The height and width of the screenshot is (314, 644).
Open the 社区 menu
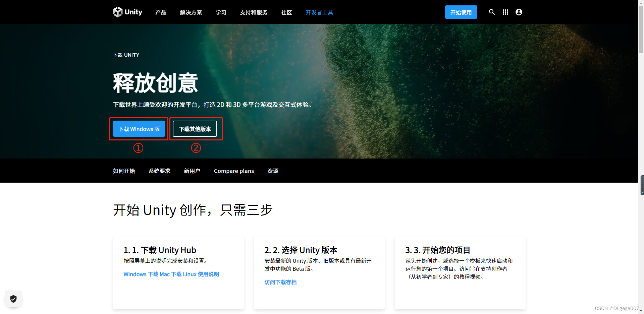(286, 12)
